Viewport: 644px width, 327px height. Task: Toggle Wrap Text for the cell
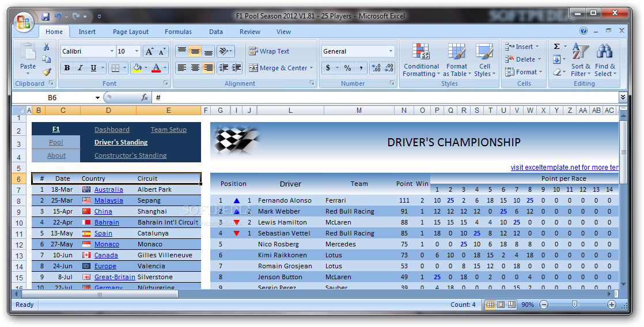269,51
